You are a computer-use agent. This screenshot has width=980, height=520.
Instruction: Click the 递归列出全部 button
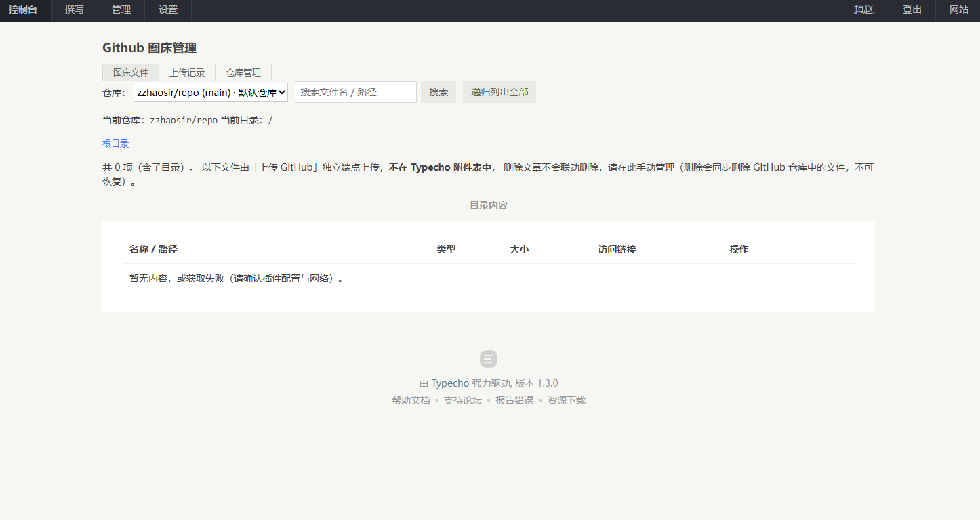[499, 92]
